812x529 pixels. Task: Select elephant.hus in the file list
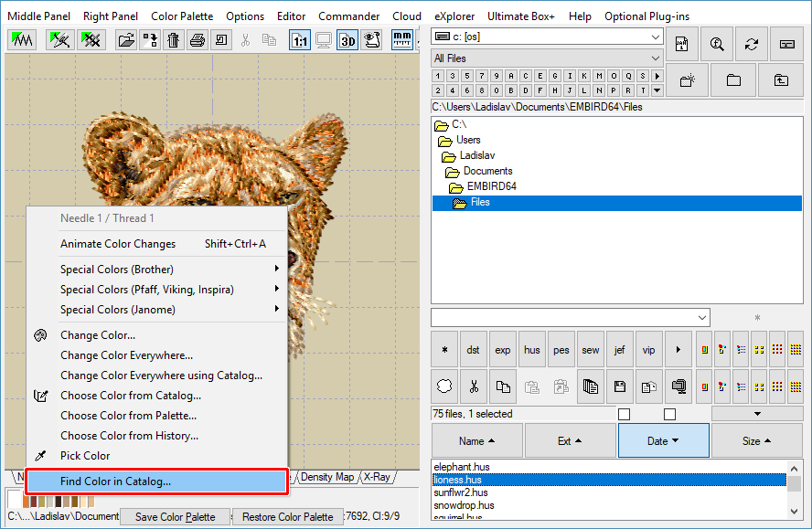point(462,467)
